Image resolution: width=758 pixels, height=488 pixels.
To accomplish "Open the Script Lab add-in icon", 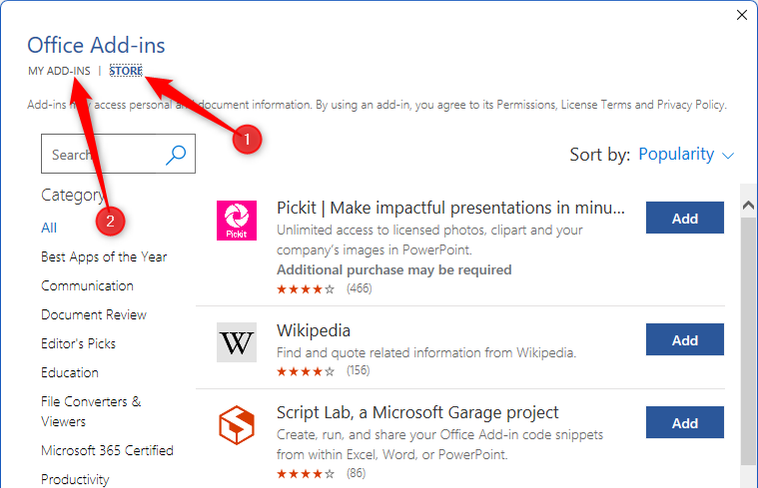I will coord(236,425).
